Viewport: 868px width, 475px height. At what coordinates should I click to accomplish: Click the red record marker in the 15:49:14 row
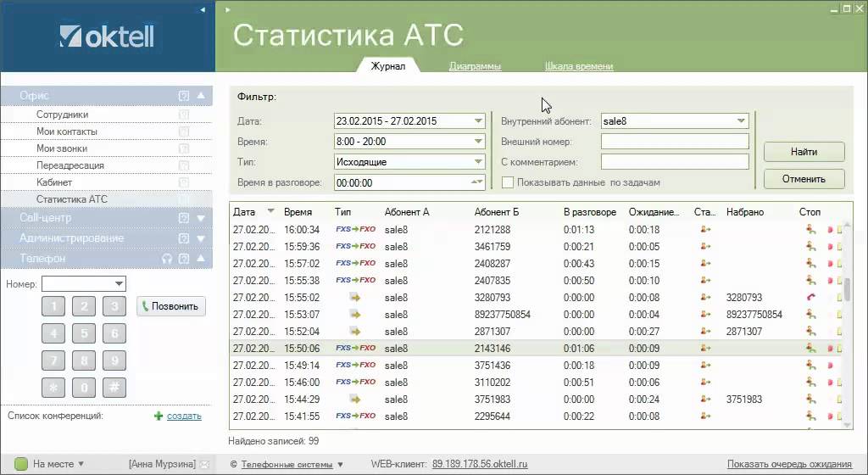tap(830, 366)
